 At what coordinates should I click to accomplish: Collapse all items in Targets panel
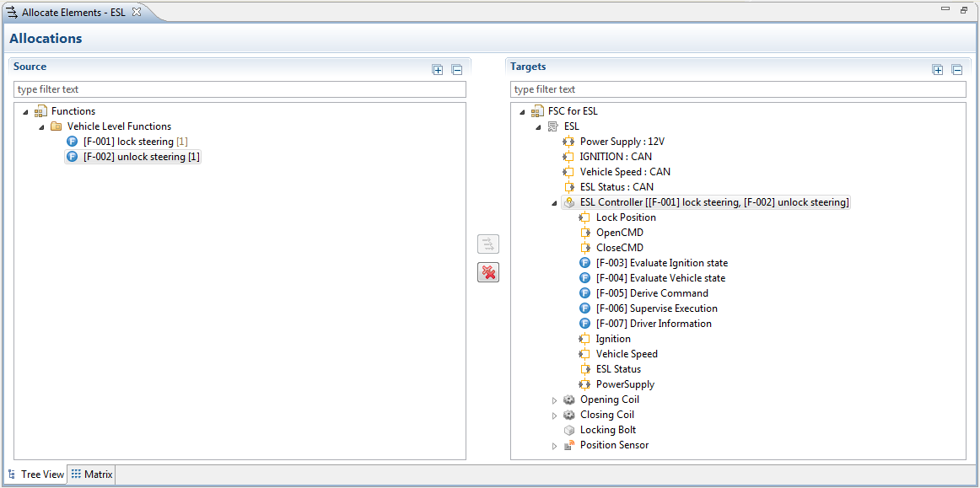[956, 70]
